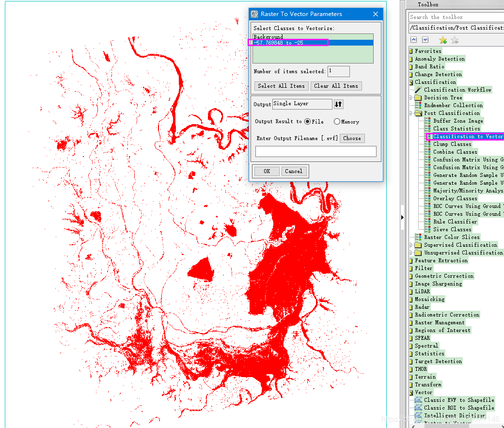Click the Supervised Classification folder icon
This screenshot has width=504, height=428.
point(418,245)
